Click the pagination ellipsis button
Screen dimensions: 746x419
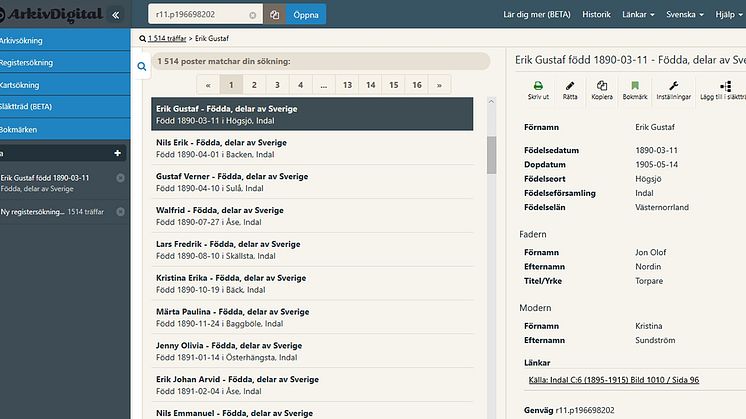324,85
